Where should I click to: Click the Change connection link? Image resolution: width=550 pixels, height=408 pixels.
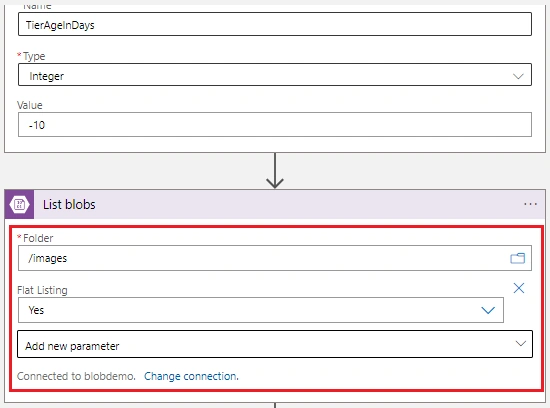(191, 376)
